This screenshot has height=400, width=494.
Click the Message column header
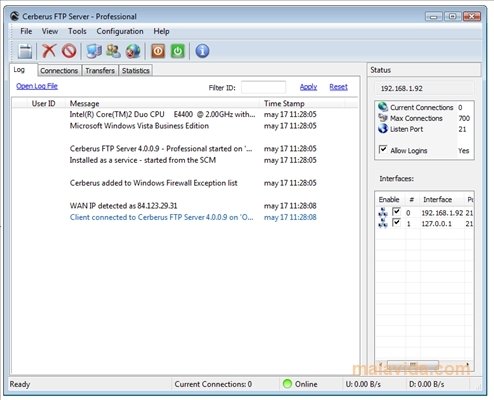point(163,103)
